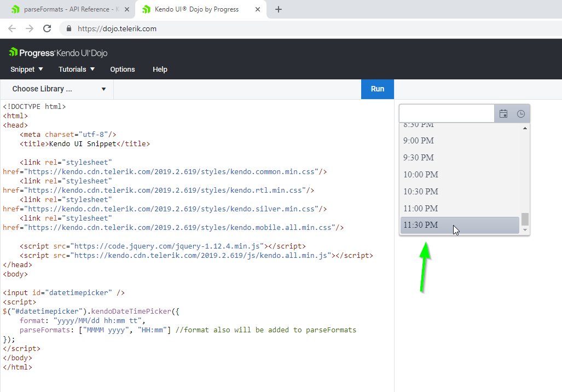
Task: Click the closing </html> tag line
Action: pos(18,367)
